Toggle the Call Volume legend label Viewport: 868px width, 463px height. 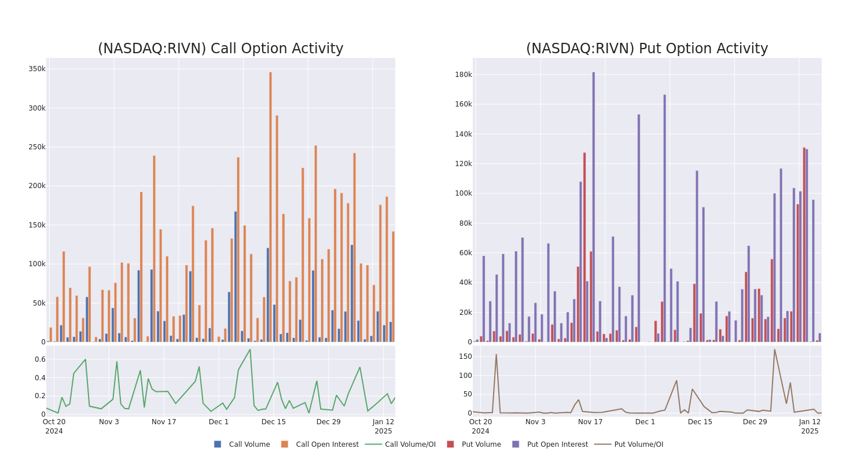pos(249,444)
